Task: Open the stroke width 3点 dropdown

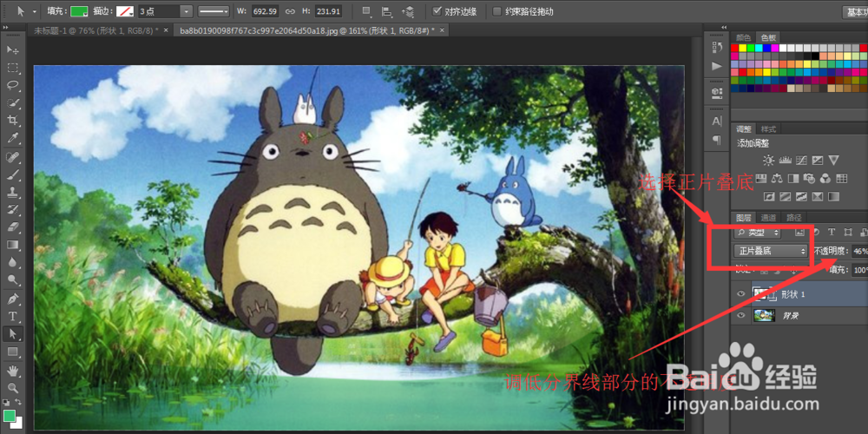Action: pyautogui.click(x=186, y=11)
